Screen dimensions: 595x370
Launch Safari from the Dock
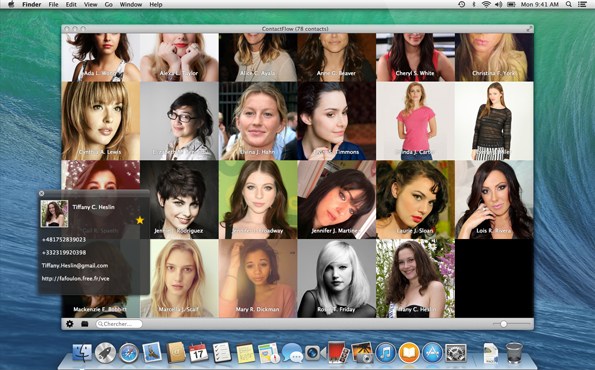click(129, 353)
